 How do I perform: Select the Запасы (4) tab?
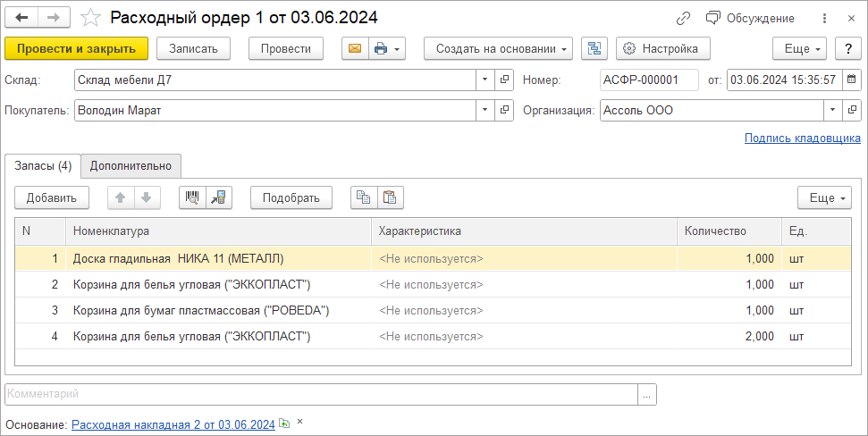43,166
